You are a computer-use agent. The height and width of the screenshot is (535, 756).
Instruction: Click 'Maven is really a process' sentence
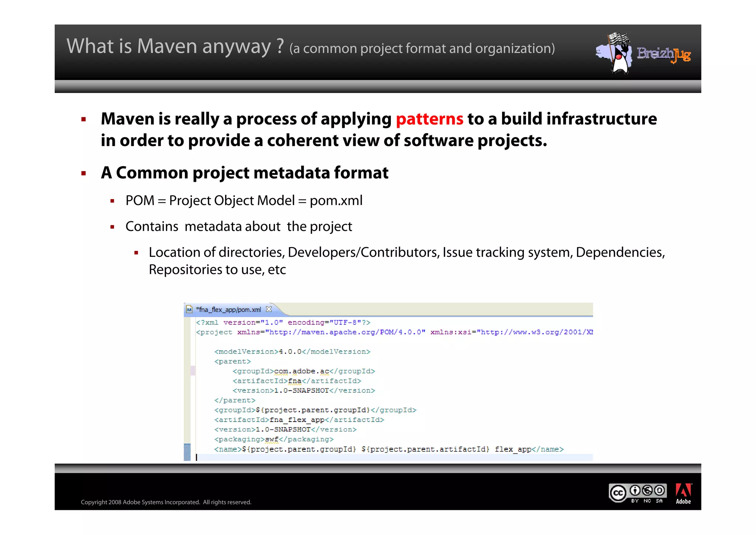[x=379, y=130]
